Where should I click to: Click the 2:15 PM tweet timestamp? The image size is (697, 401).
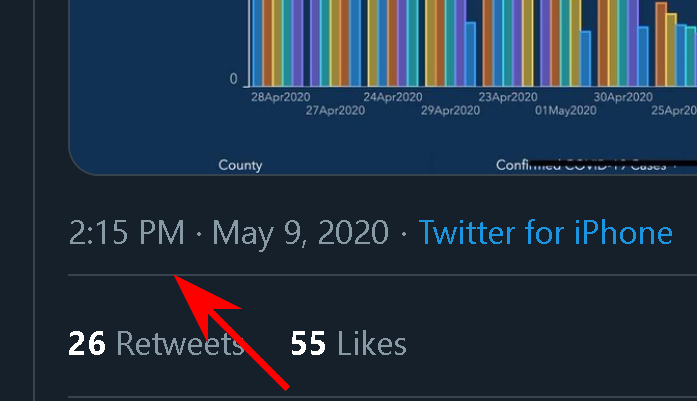[127, 234]
